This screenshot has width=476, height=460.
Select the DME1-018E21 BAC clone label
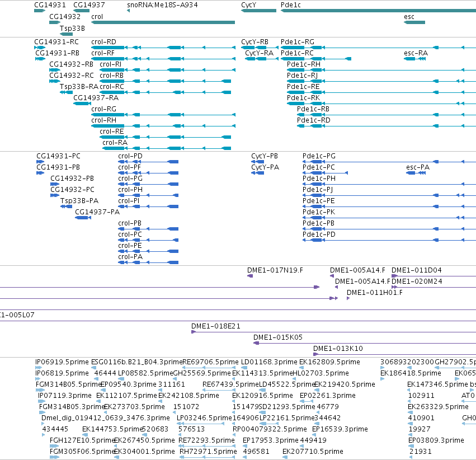(215, 326)
